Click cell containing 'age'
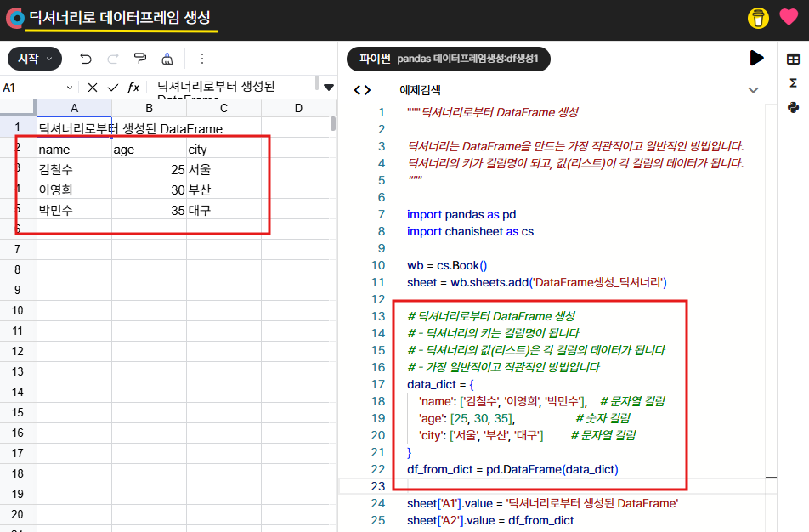 pyautogui.click(x=149, y=150)
